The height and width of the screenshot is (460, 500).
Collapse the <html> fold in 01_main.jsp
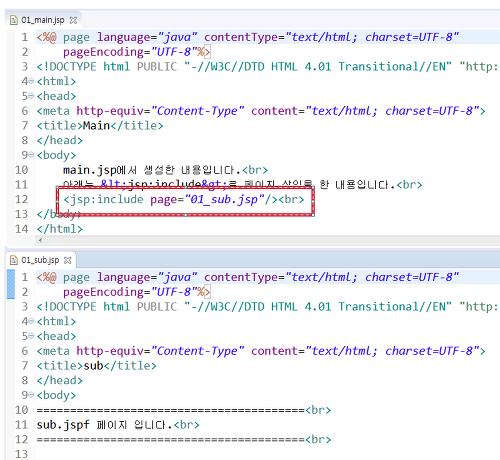click(x=31, y=81)
